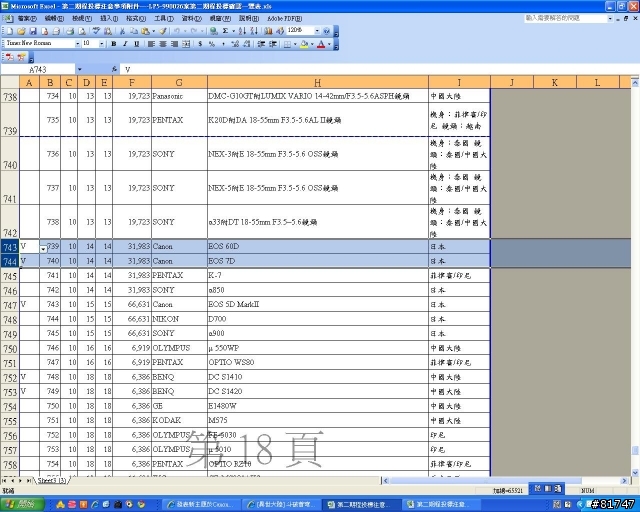Screen dimensions: 640x512
Task: Expand the Fill Color dropdown arrow
Action: [x=312, y=44]
